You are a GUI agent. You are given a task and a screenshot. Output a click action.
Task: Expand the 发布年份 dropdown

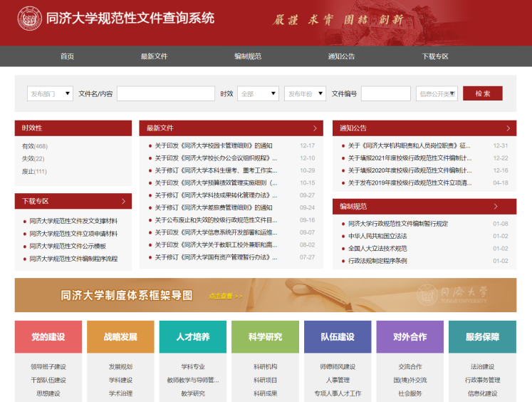[305, 93]
